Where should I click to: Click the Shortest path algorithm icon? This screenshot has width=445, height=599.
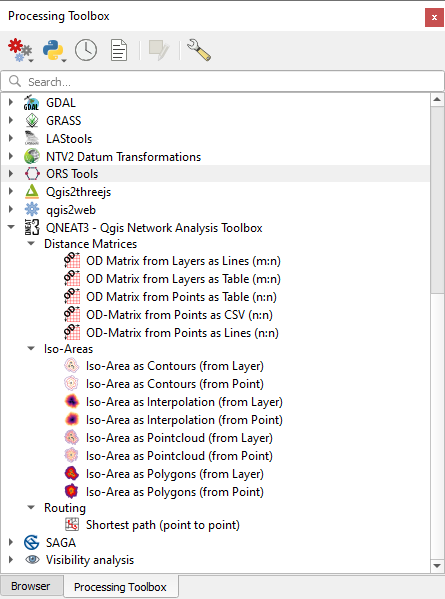(72, 525)
